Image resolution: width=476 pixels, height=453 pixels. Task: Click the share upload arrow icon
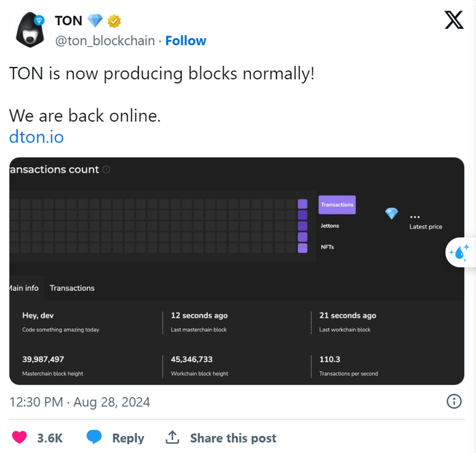pos(172,437)
